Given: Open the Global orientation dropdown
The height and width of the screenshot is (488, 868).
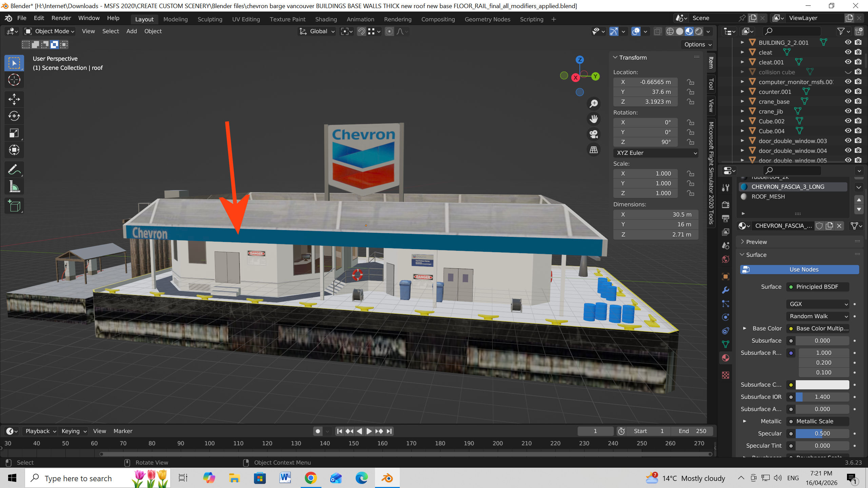Looking at the screenshot, I should click(x=317, y=32).
